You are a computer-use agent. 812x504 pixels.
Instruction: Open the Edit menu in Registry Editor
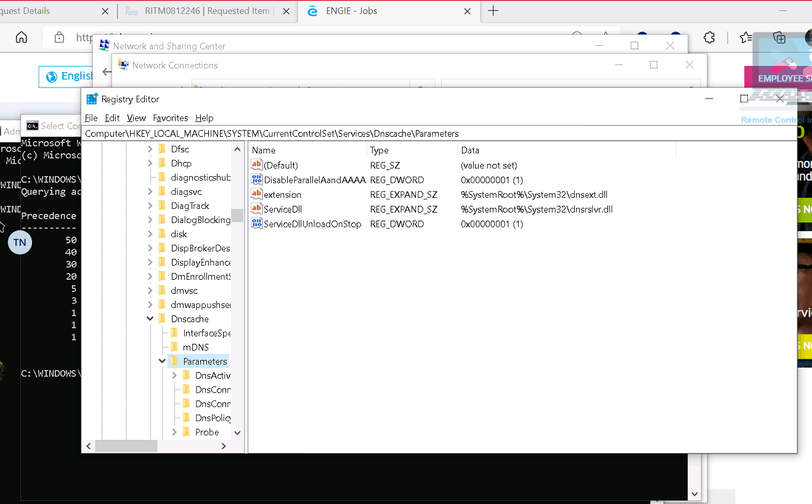click(x=112, y=118)
